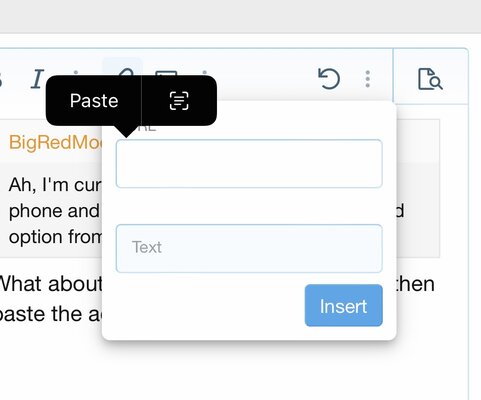Click the strikethrough icon at toolbar edge
The image size is (481, 400).
point(1,79)
